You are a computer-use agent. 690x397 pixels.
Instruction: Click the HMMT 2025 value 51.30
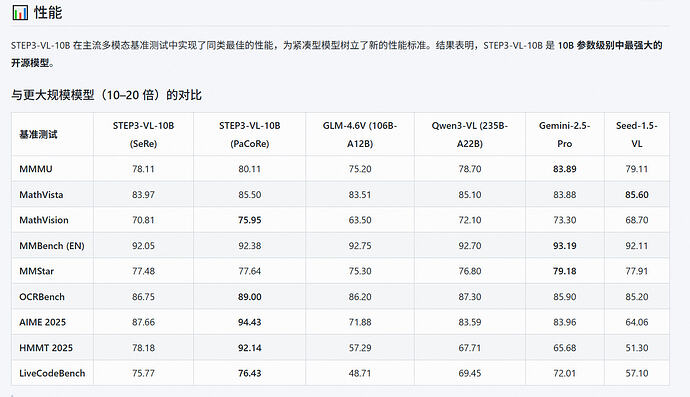click(x=637, y=348)
